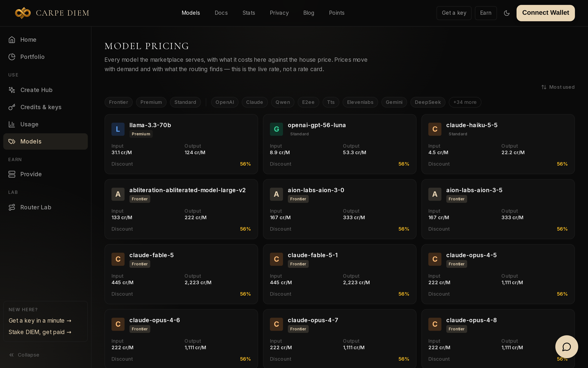
Task: Toggle the Premium filter chip
Action: pos(151,102)
